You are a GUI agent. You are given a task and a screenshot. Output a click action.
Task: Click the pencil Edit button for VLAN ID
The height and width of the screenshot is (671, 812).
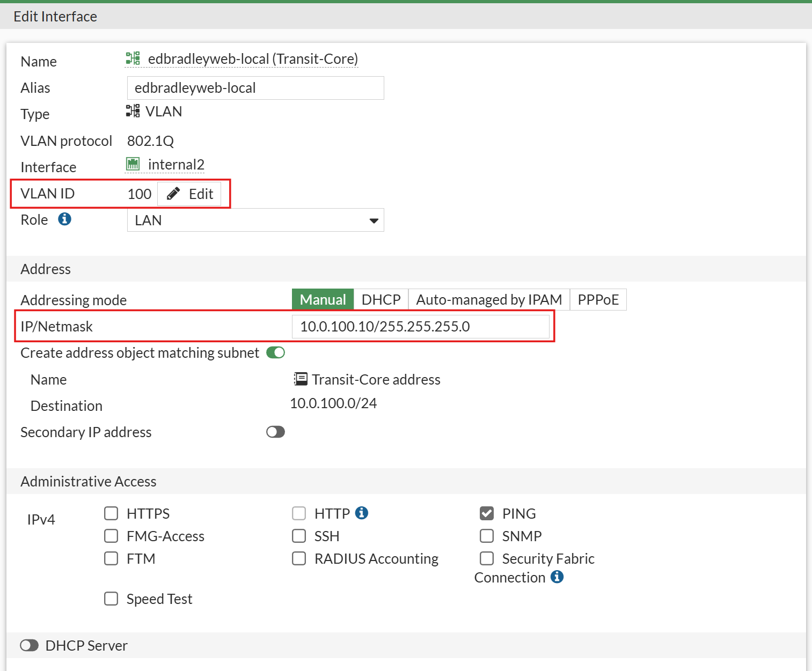pyautogui.click(x=189, y=194)
